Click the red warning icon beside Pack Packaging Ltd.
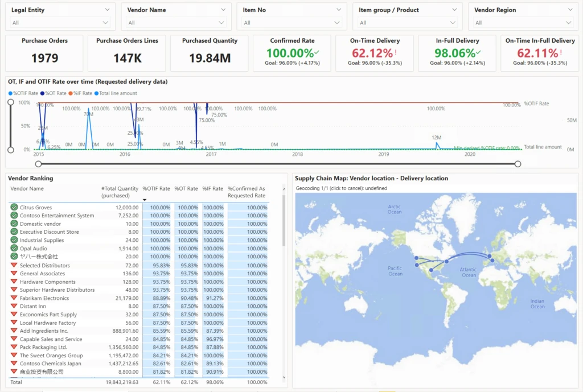The image size is (583, 392). [x=14, y=348]
